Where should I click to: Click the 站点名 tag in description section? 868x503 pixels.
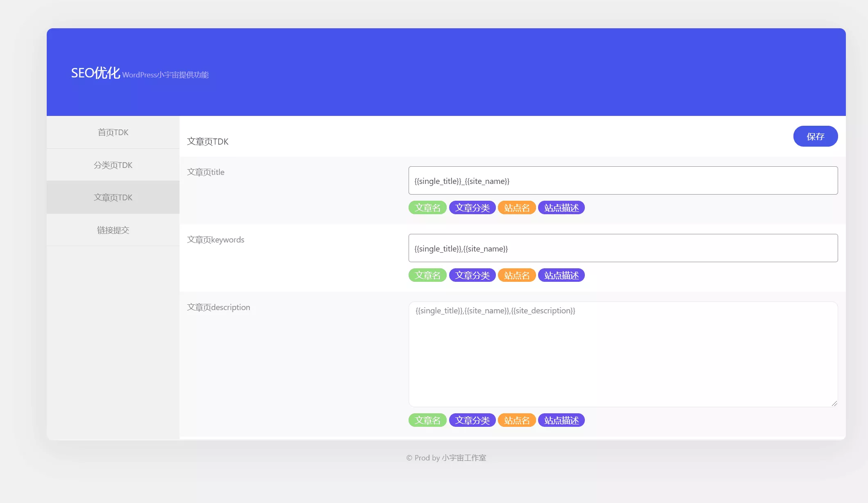516,419
